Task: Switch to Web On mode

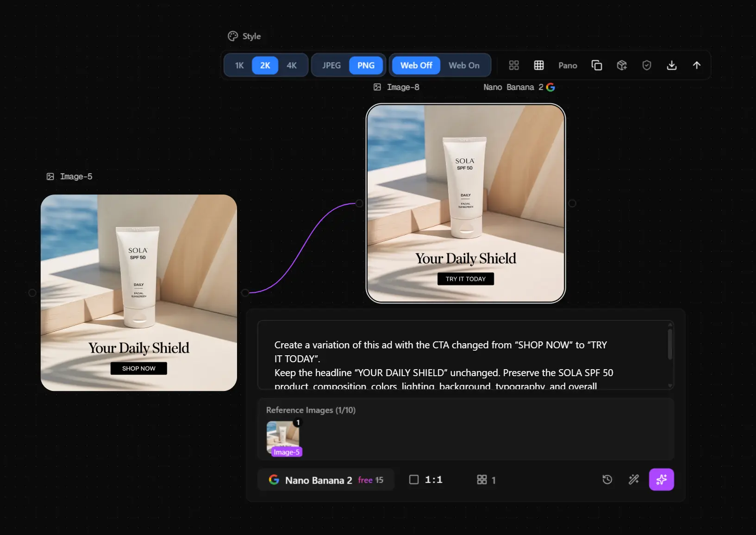Action: pos(464,65)
